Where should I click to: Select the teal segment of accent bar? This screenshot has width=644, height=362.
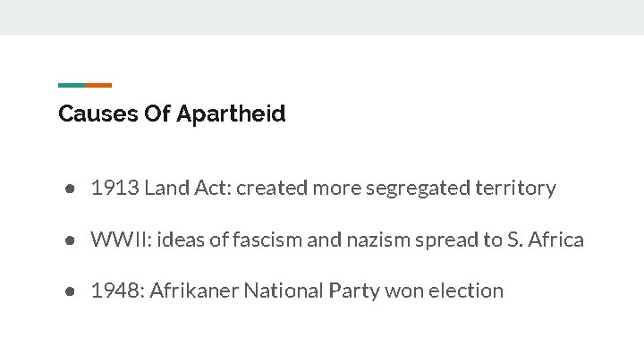coord(72,86)
